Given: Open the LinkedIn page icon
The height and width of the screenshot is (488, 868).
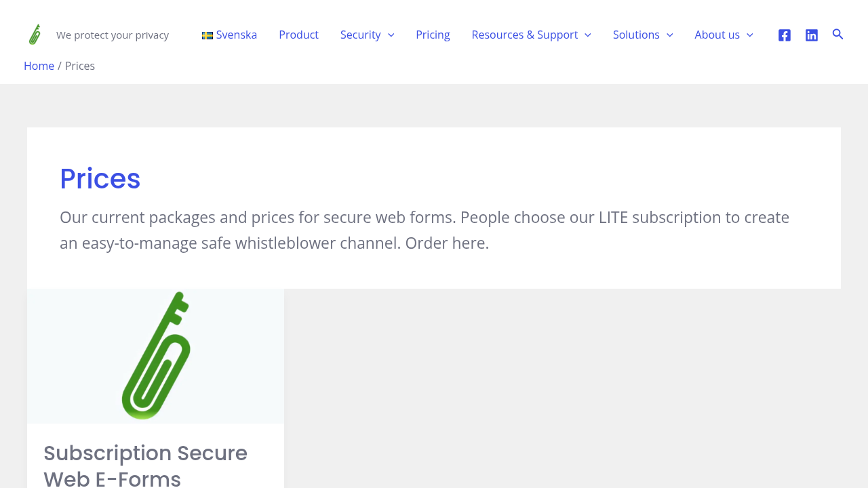Looking at the screenshot, I should (x=812, y=35).
